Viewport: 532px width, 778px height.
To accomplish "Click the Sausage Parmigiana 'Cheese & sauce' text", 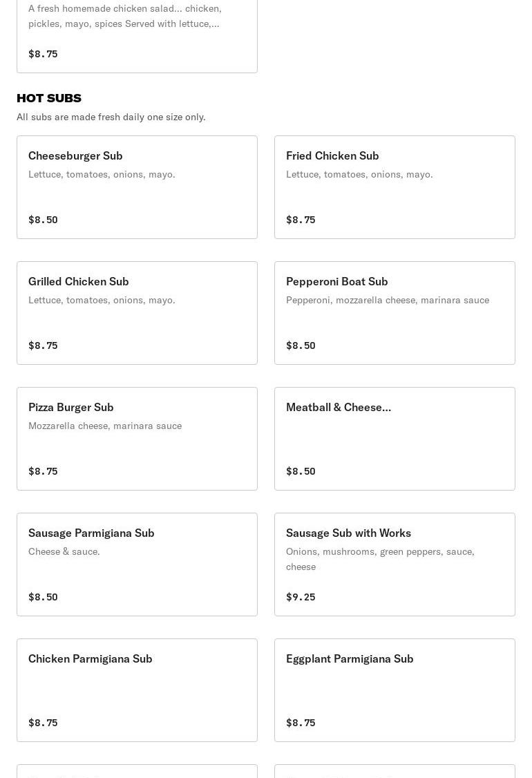I will click(64, 551).
